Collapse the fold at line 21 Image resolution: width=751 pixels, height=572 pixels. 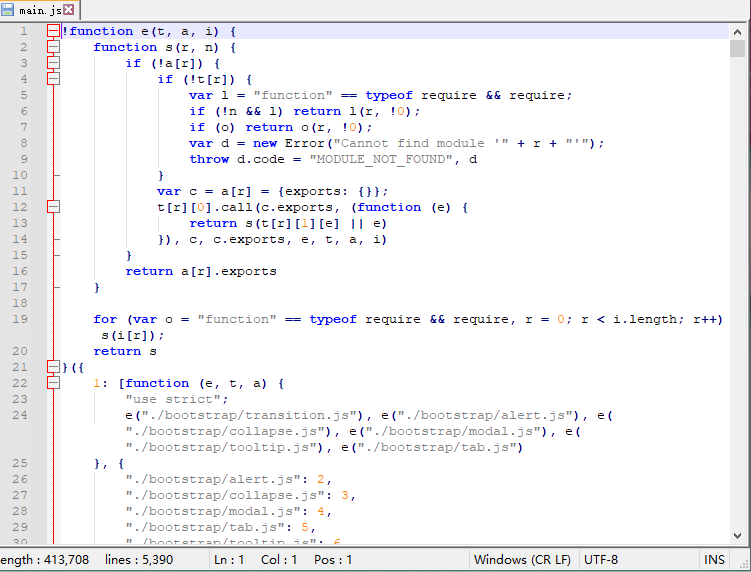[x=53, y=367]
